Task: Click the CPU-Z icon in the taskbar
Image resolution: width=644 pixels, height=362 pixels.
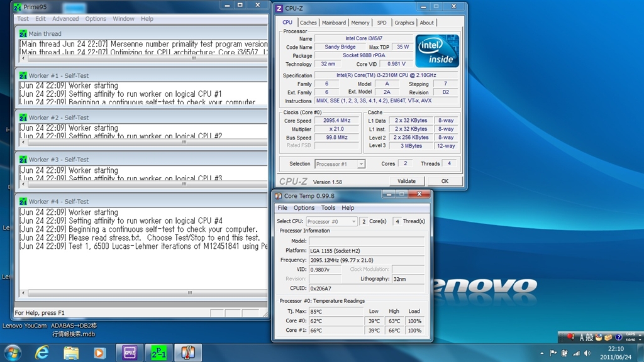Action: [x=130, y=352]
